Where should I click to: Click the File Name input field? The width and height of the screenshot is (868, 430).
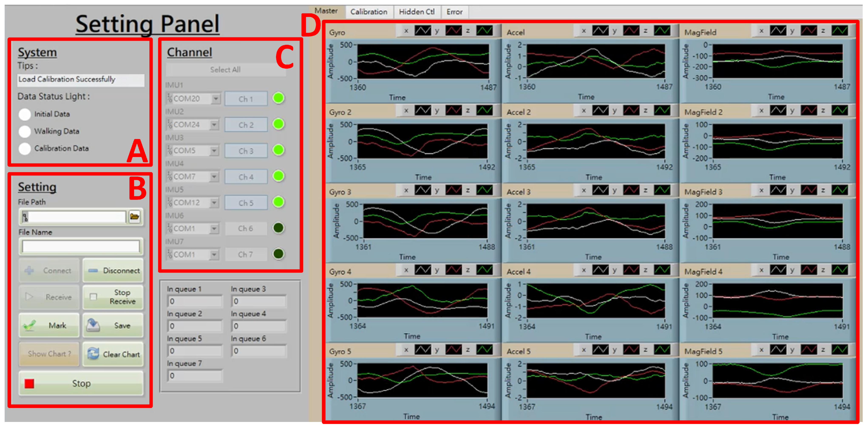81,247
